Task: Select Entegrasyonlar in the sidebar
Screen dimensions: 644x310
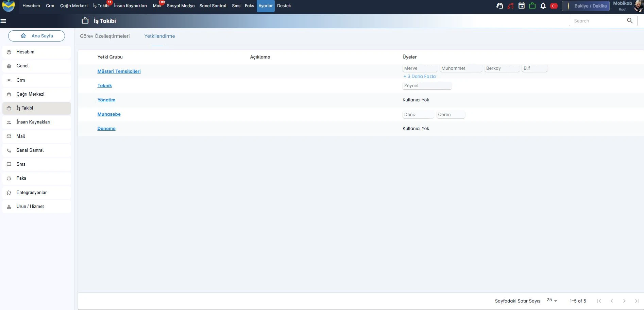Action: pos(32,193)
